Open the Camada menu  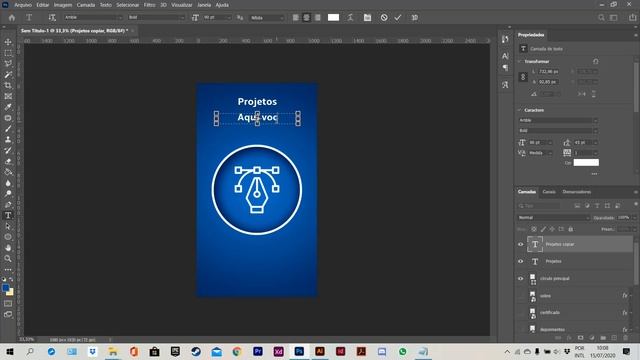pos(86,5)
